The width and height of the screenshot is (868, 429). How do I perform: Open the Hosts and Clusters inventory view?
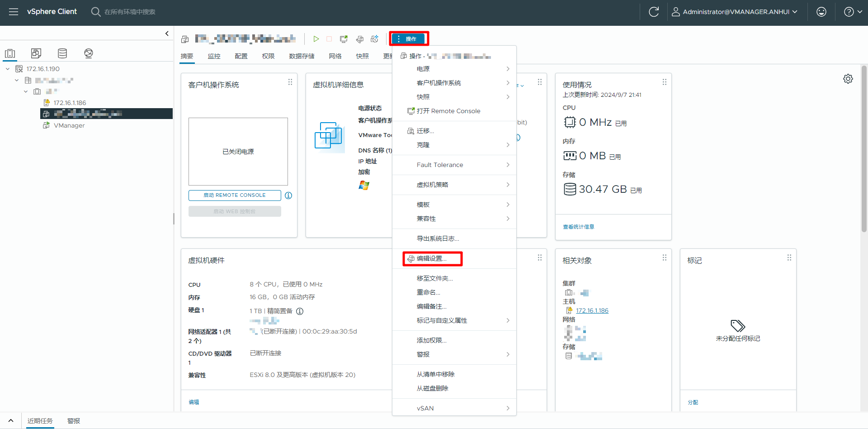pyautogui.click(x=10, y=53)
